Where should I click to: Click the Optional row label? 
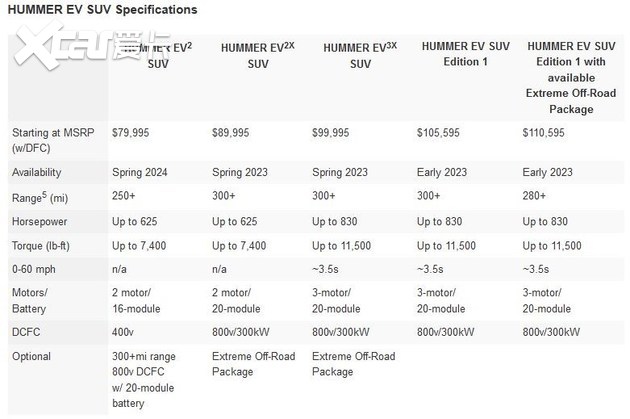click(33, 358)
